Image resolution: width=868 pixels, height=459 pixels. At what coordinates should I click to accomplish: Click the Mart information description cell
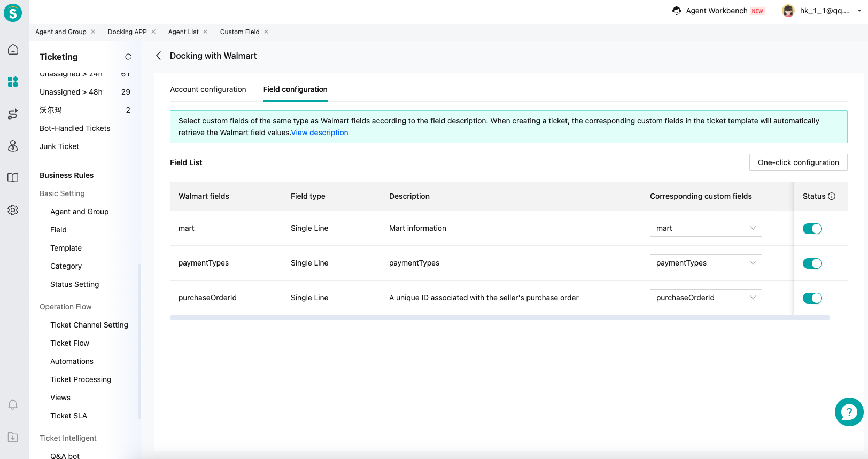[x=417, y=228]
